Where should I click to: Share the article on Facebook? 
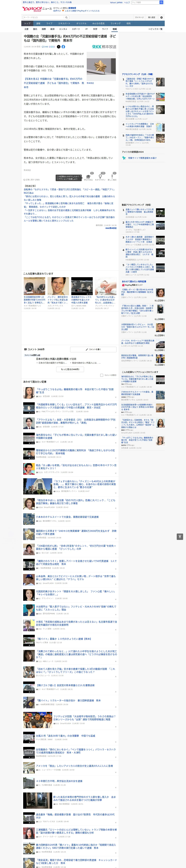tap(63, 47)
